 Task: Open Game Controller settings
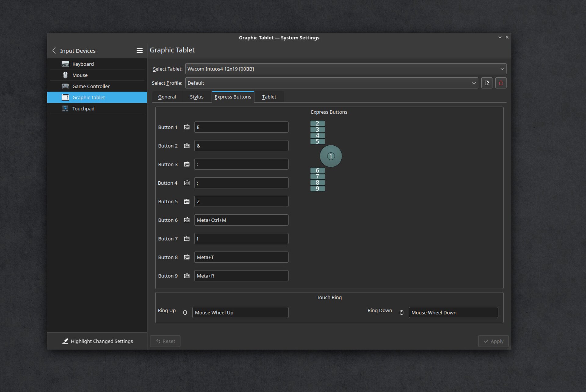pos(91,86)
